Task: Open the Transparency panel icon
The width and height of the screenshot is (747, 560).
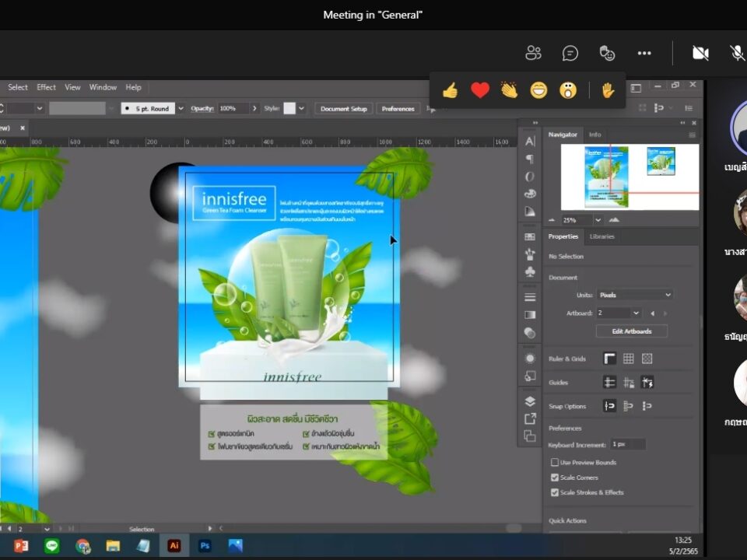Action: (530, 332)
